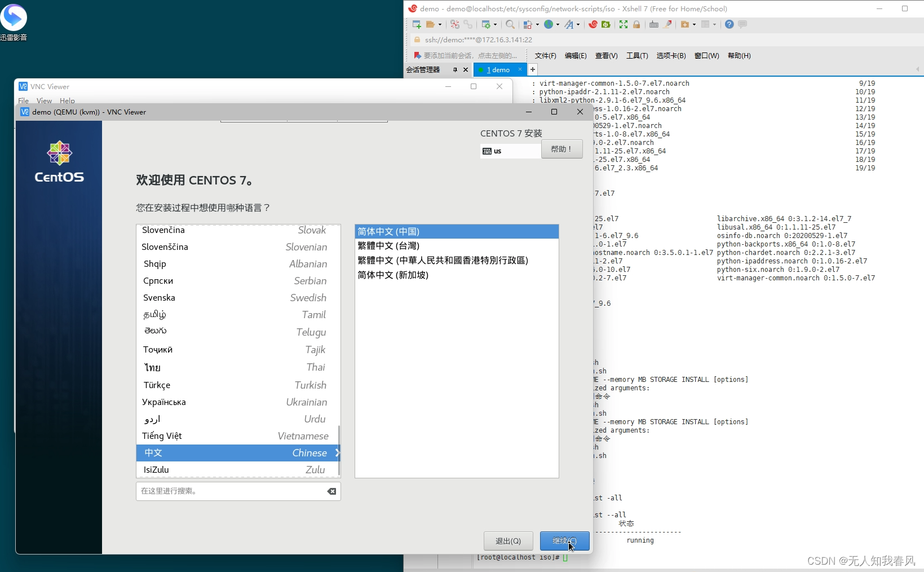Select 繁體中文 (香港特別行政區) locale option
The image size is (924, 572).
click(457, 261)
